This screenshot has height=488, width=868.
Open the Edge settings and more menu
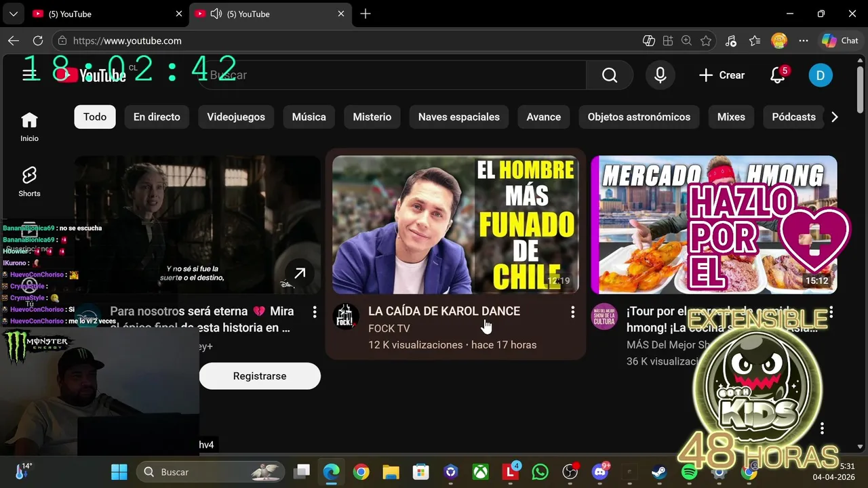pyautogui.click(x=804, y=41)
